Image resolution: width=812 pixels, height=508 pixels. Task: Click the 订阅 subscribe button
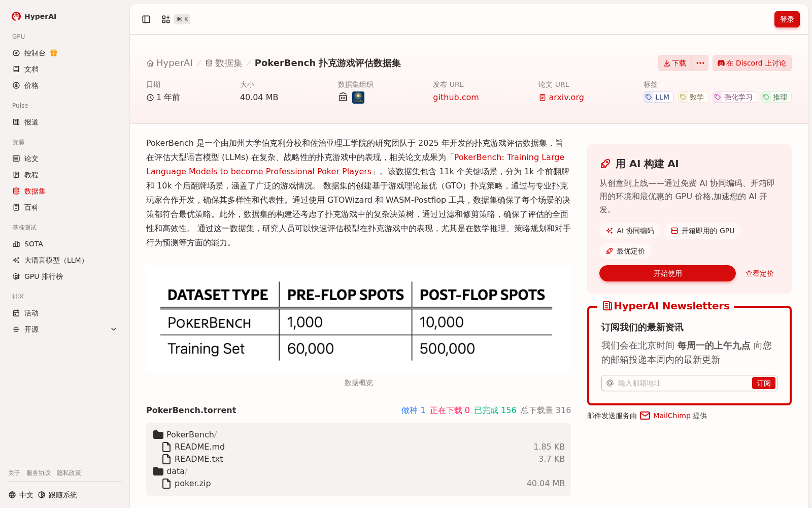(764, 383)
